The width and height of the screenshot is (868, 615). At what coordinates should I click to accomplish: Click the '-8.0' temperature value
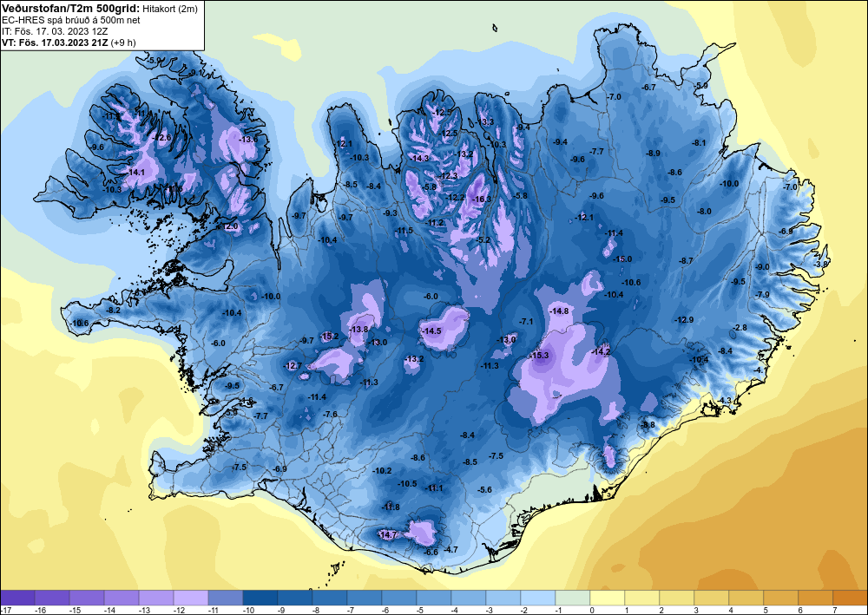click(x=704, y=212)
